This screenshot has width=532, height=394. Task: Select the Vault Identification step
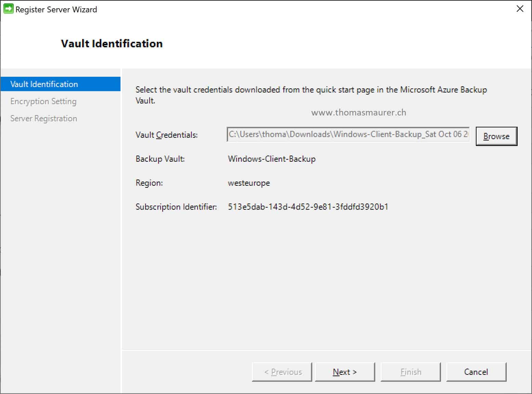[x=61, y=84]
